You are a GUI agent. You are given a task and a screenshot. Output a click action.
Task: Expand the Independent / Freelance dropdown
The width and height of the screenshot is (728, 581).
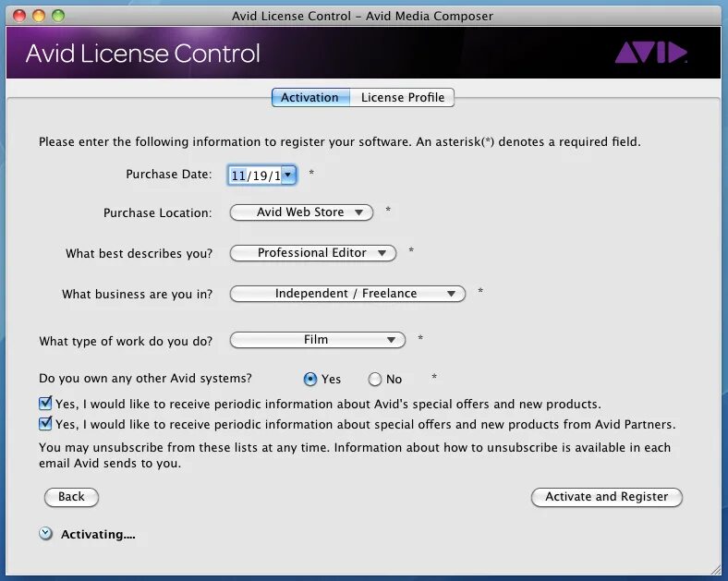point(347,294)
